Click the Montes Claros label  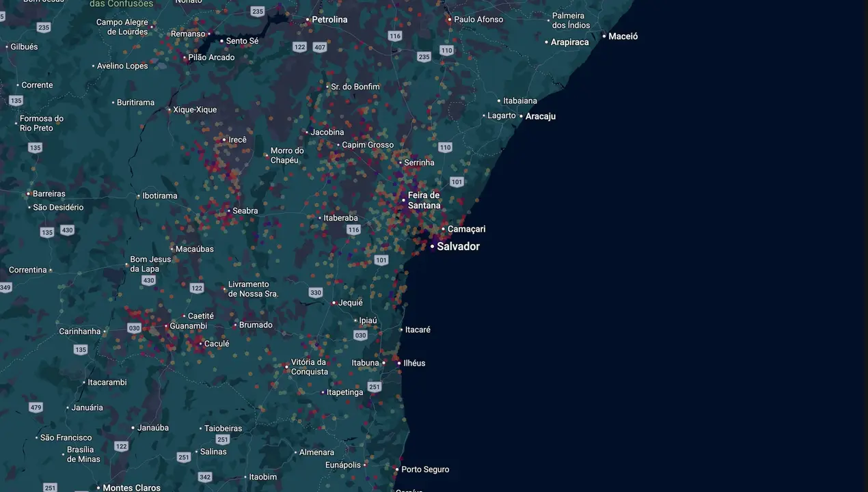click(x=131, y=488)
